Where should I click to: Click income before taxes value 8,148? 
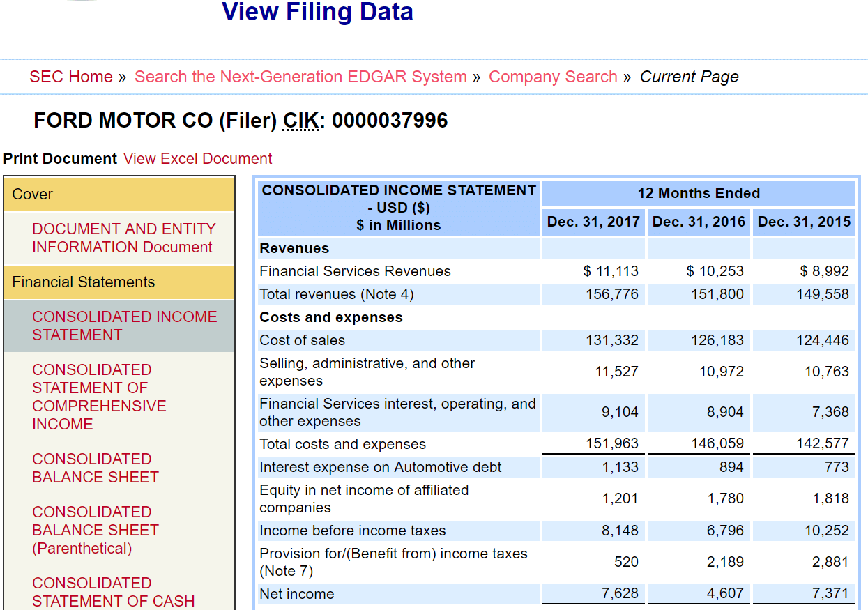620,531
